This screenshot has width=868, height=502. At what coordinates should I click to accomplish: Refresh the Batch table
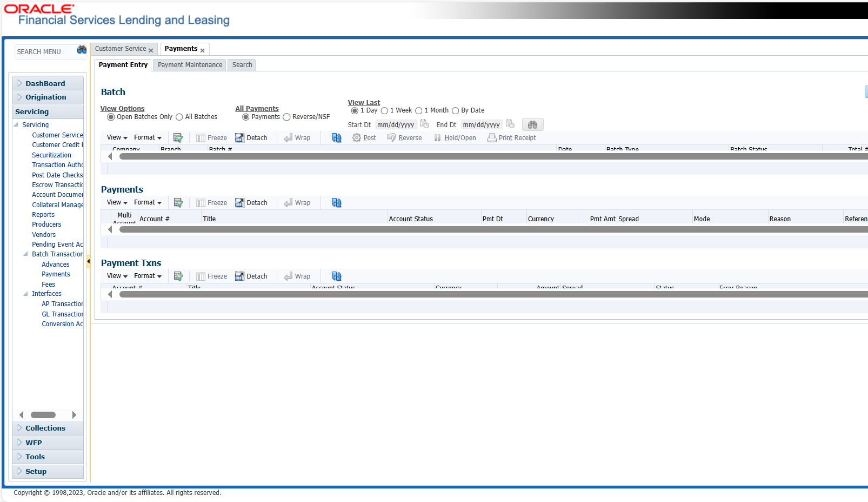[336, 138]
